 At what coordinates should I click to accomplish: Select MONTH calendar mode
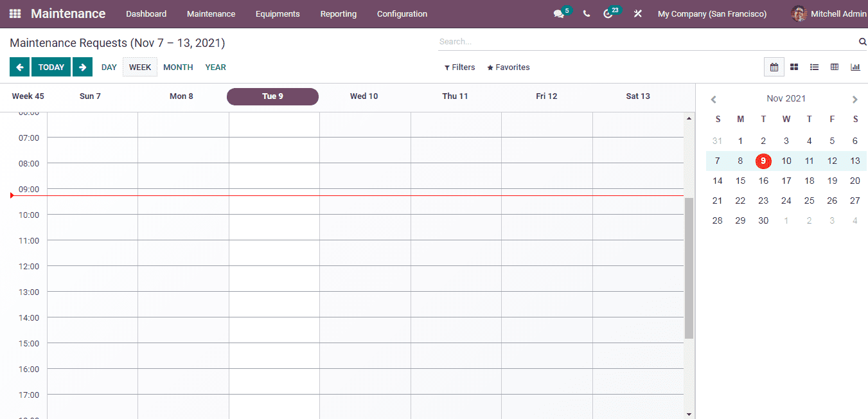(177, 67)
